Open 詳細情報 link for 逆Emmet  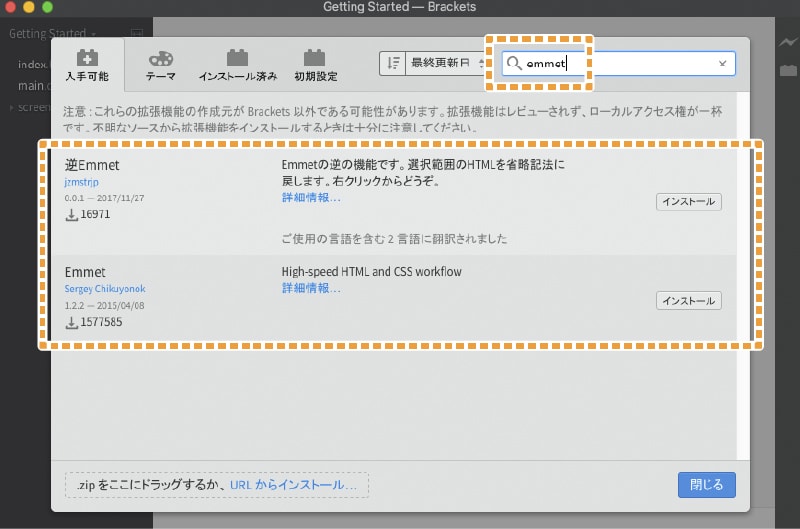(x=311, y=197)
